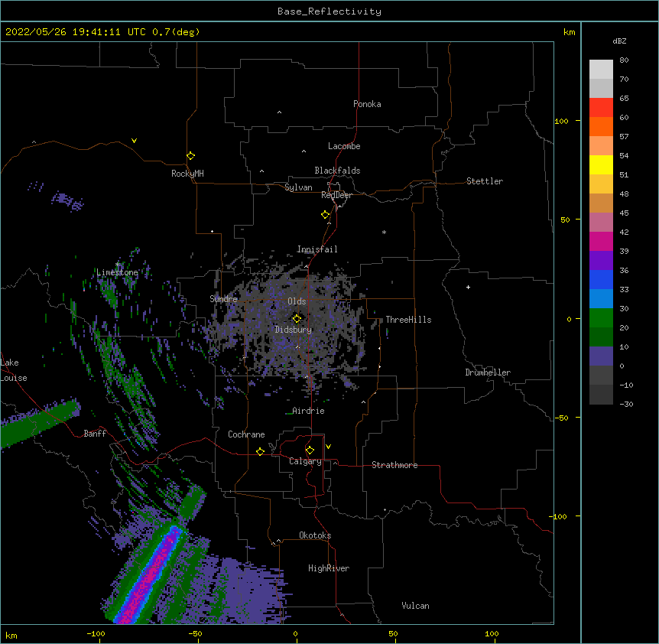Screen dimensions: 659x644
Task: Click the white asterisk marker east of Innisfail
Action: point(384,232)
